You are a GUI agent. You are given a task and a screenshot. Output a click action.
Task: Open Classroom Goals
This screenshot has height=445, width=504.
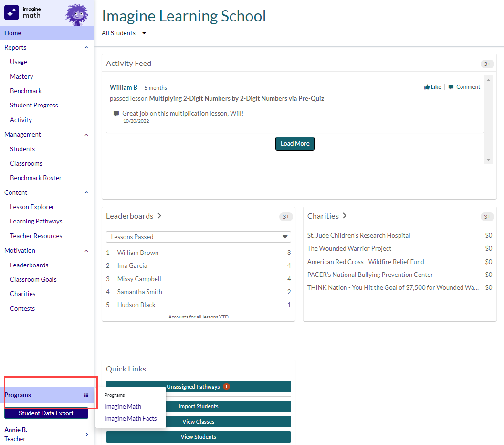(33, 280)
